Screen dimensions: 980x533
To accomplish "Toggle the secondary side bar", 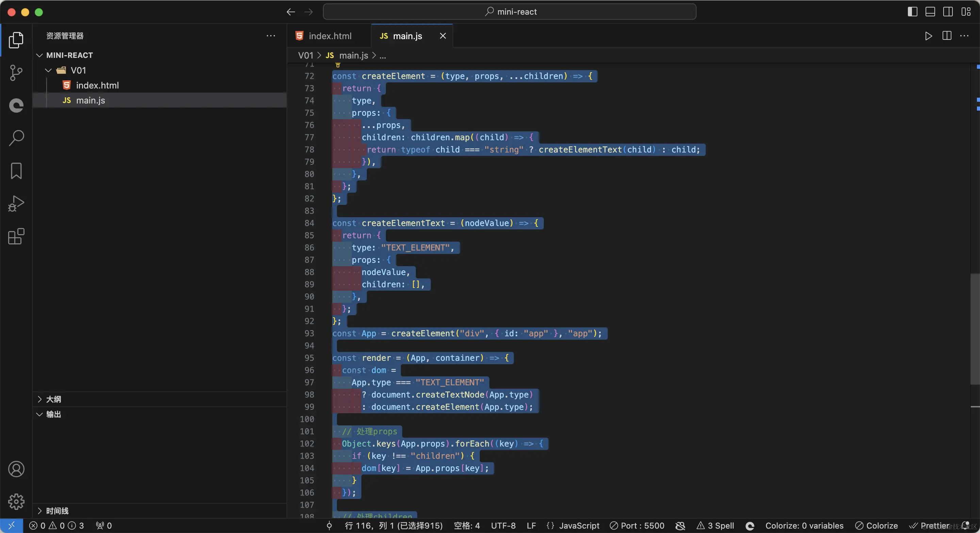I will tap(948, 12).
